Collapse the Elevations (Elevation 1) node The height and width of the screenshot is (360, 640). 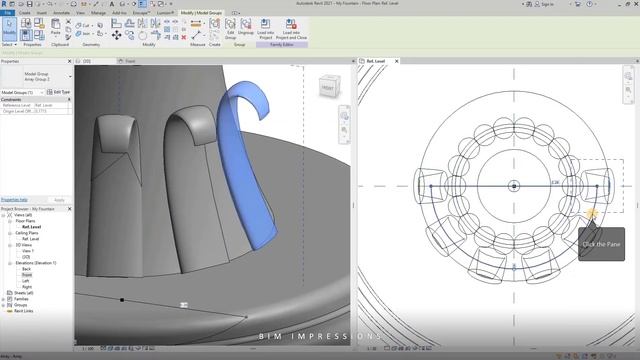[x=10, y=263]
